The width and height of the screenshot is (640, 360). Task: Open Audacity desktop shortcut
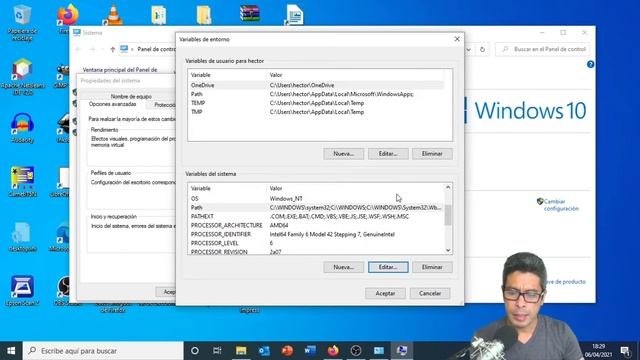point(22,128)
